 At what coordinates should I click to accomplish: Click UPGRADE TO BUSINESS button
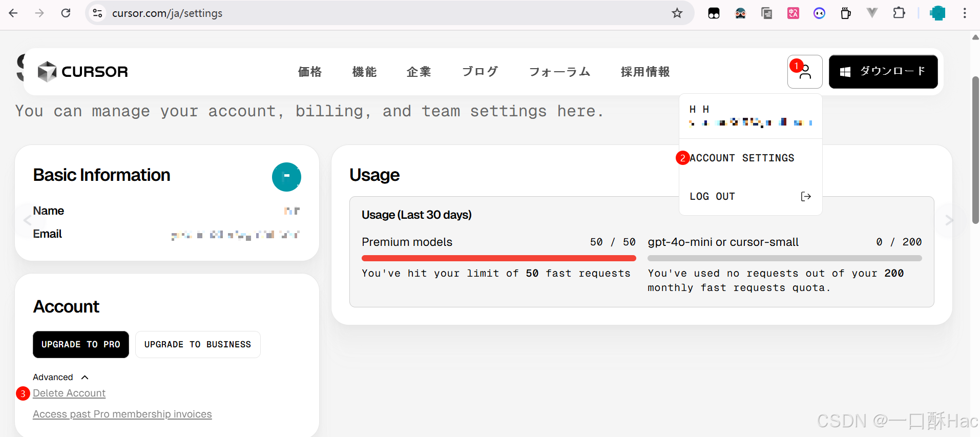tap(198, 344)
